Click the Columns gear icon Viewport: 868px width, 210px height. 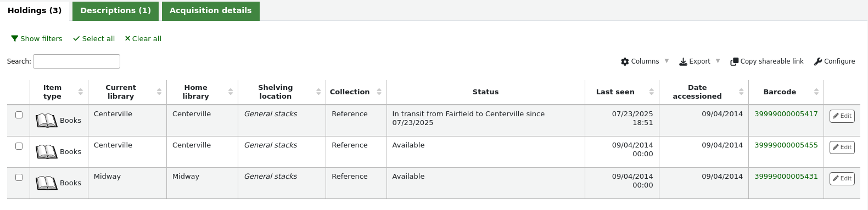(x=625, y=61)
